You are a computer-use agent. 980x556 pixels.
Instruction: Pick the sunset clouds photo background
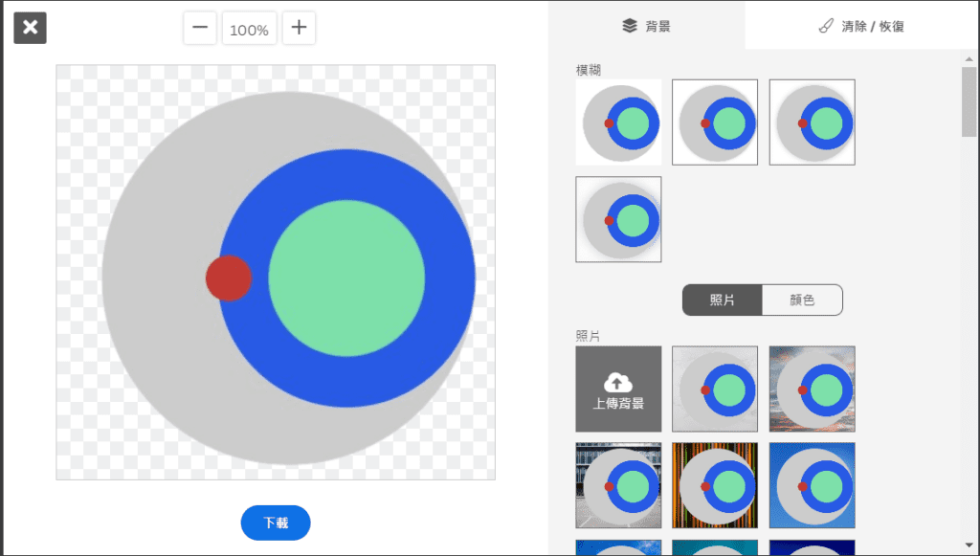812,389
